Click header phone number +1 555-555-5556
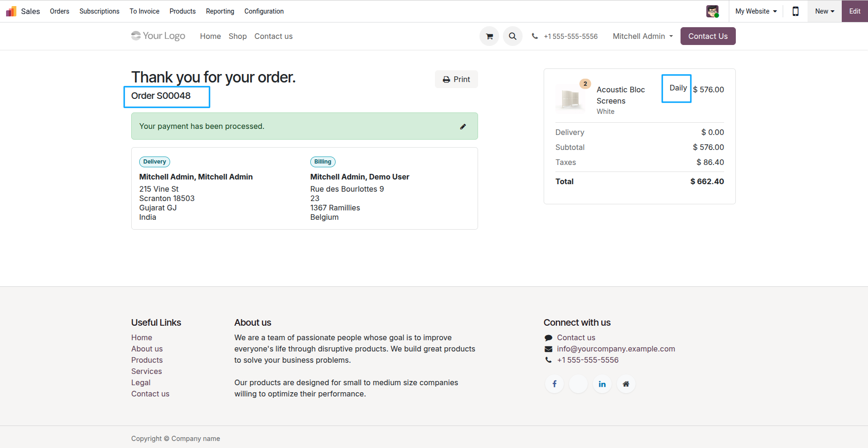Screen dimensions: 868x448 [570, 37]
